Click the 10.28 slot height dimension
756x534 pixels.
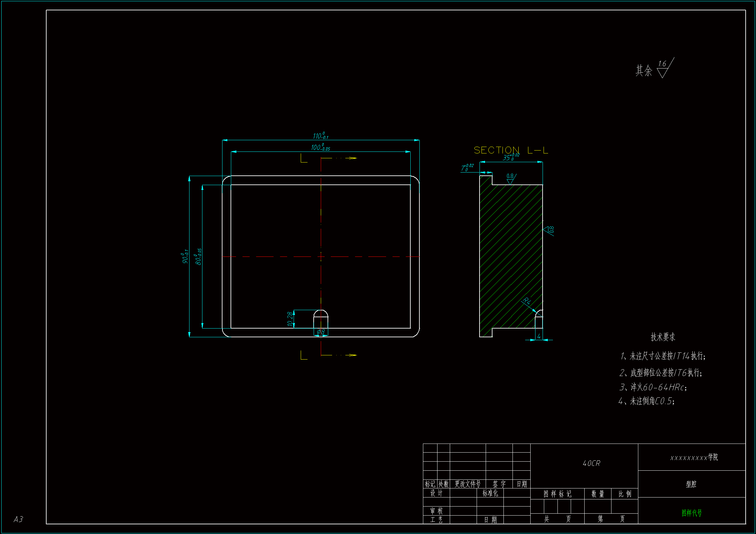pos(290,319)
